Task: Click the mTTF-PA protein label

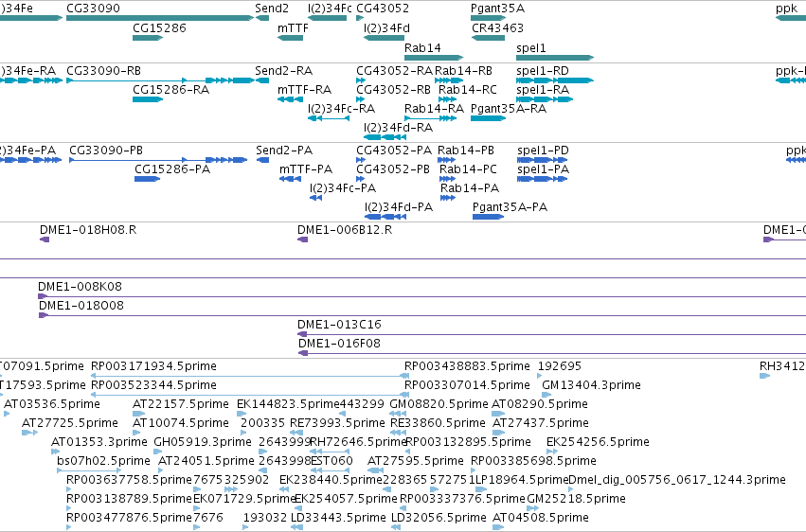Action: tap(306, 169)
